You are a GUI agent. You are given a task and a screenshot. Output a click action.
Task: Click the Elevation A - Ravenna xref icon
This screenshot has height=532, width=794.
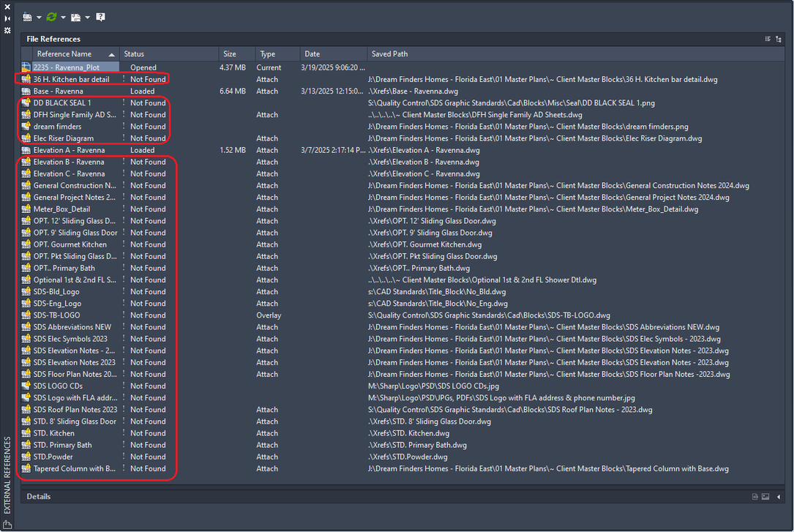26,150
